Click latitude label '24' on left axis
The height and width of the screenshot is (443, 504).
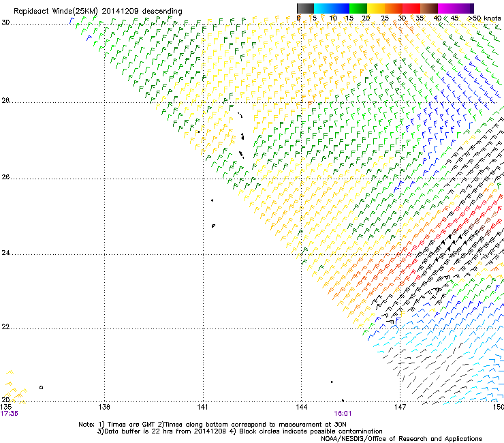[x=5, y=253]
